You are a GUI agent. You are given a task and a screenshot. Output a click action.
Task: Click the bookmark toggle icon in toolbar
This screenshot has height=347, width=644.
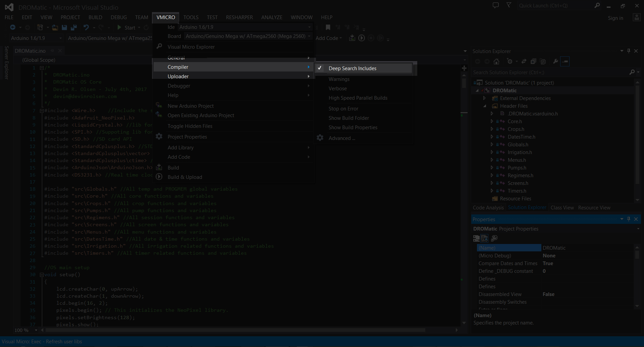point(328,28)
